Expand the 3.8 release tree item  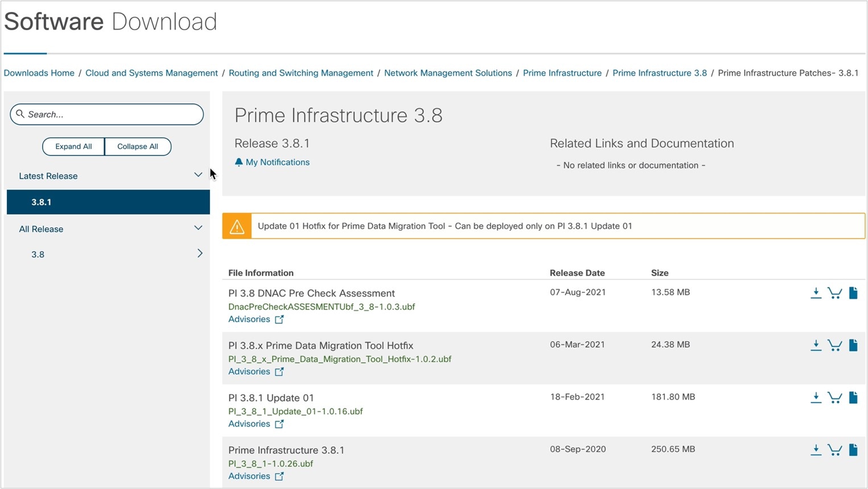point(200,253)
